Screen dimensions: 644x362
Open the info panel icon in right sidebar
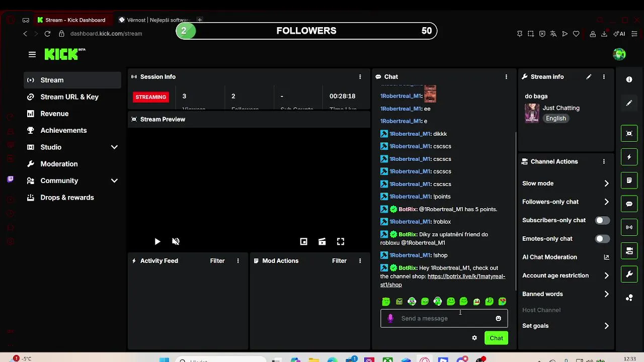click(x=629, y=79)
